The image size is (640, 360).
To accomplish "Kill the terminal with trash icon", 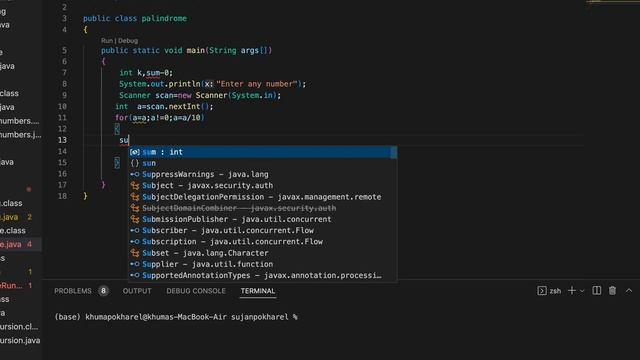I will pos(612,291).
